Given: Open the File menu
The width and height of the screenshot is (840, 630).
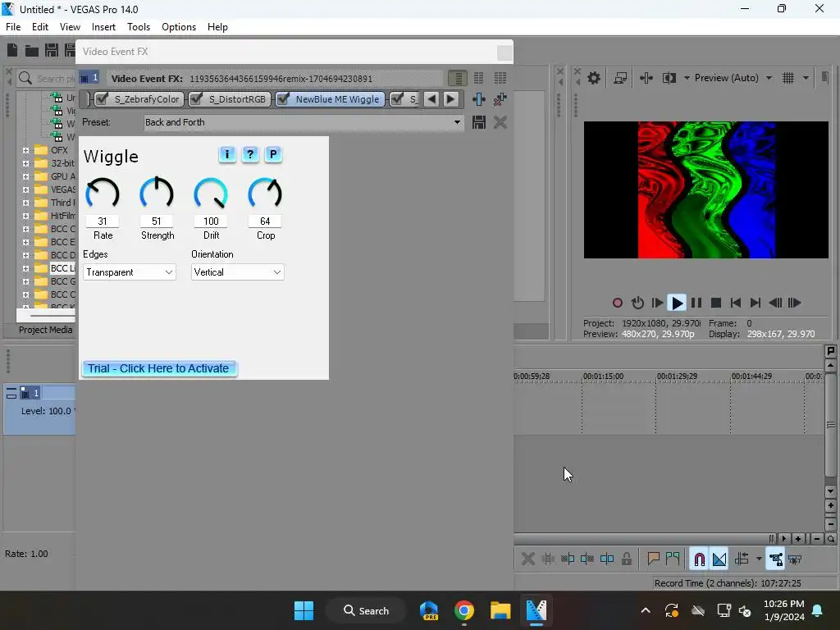Looking at the screenshot, I should 13,27.
